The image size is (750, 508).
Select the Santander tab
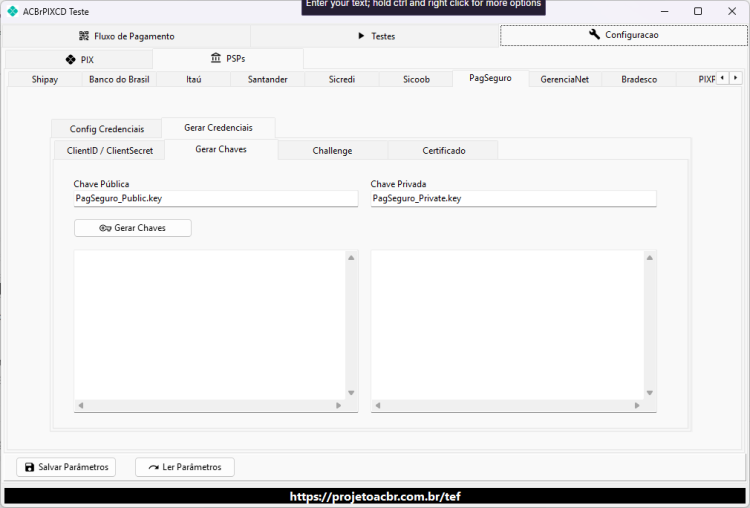click(267, 79)
